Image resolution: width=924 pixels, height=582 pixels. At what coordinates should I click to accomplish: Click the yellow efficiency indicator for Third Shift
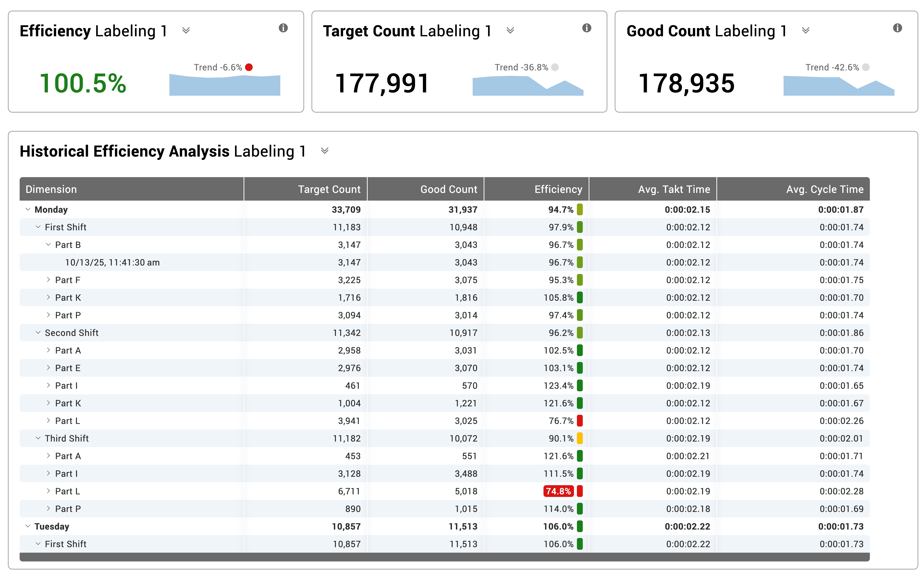pyautogui.click(x=579, y=438)
